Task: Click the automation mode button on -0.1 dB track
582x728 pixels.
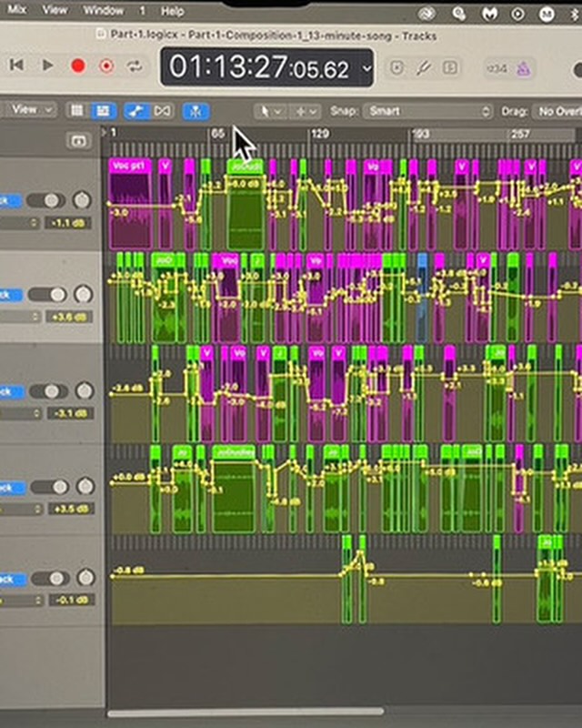Action: pyautogui.click(x=13, y=580)
